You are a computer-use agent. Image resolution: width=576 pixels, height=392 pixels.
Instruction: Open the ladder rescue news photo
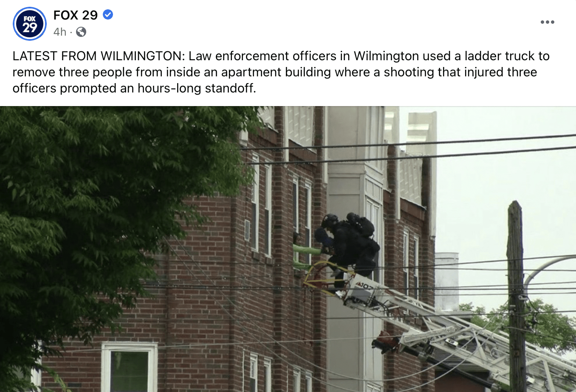click(x=288, y=249)
